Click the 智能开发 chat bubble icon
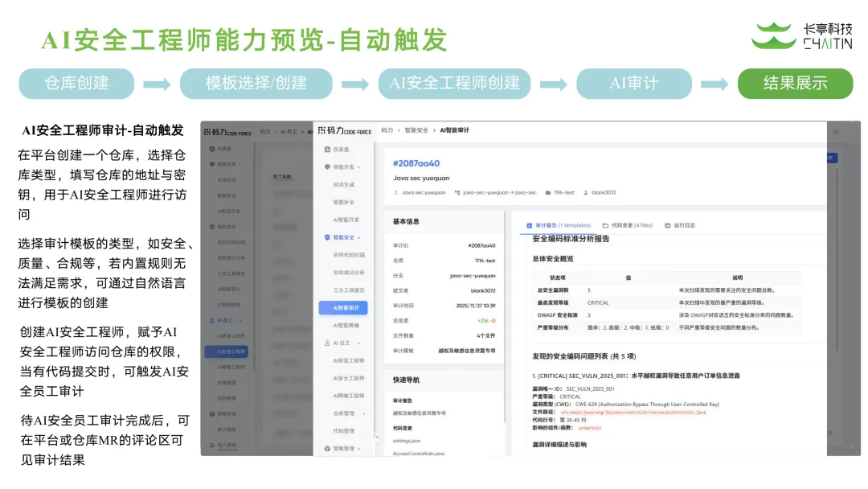Screen dimensions: 868x489 coord(327,166)
